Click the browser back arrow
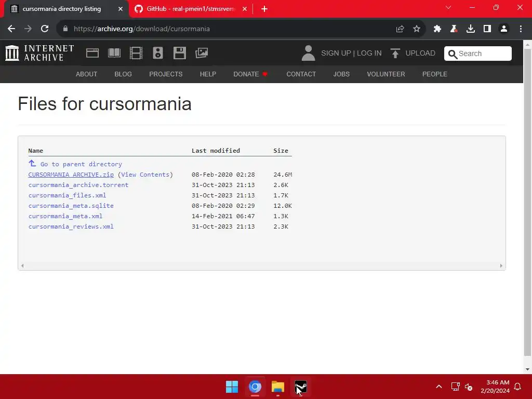This screenshot has width=532, height=399. 11,29
